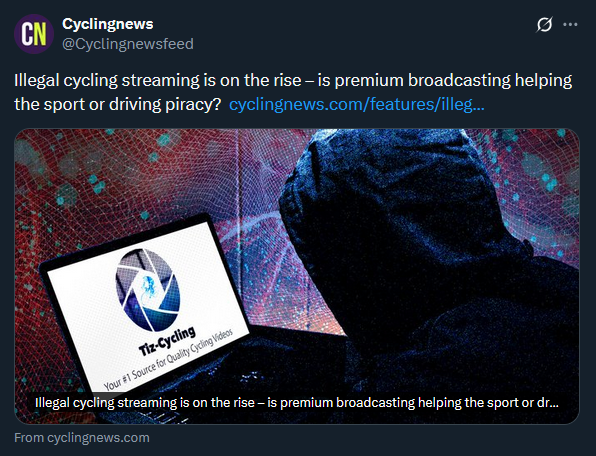Screen dimensions: 596x456
Task: Click the From cyclingnews.com source label
Action: (82, 438)
